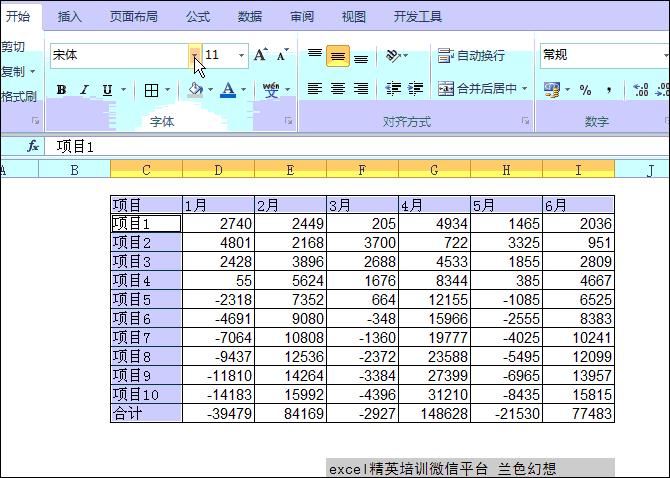Image resolution: width=670 pixels, height=478 pixels.
Task: Click font size box showing 11
Action: click(x=220, y=55)
